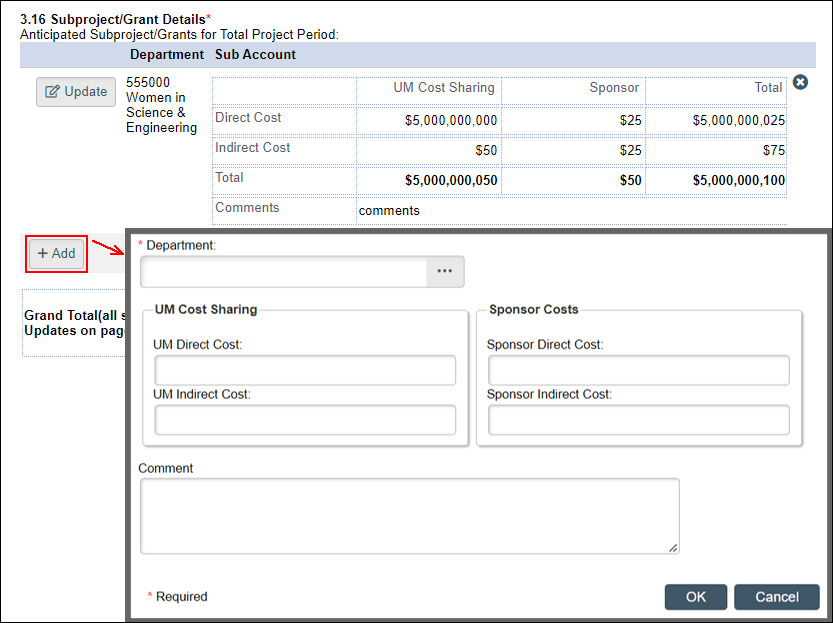Cancel the subproject dialog
Viewport: 833px width, 623px height.
click(777, 597)
